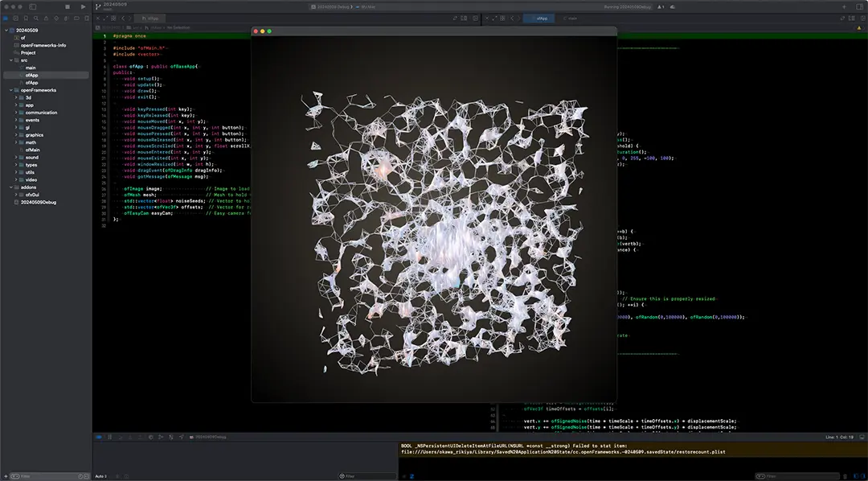Screen dimensions: 868x481
Task: Toggle the console pane button
Action: click(862, 476)
